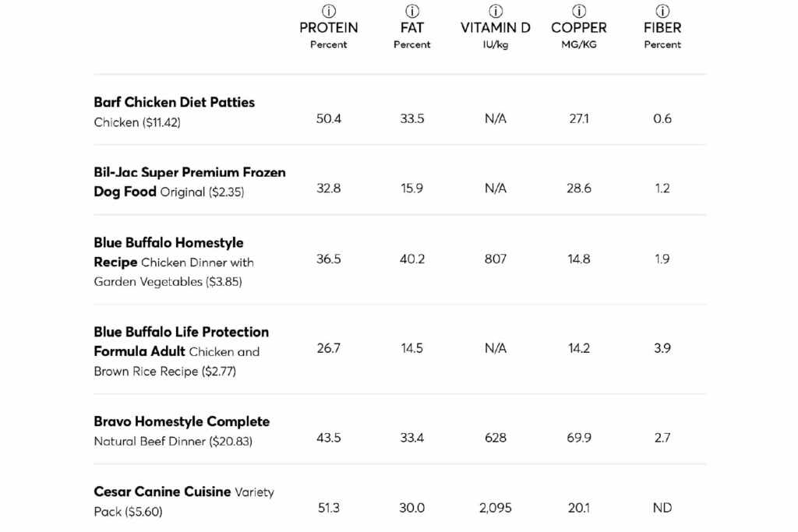Image resolution: width=798 pixels, height=532 pixels.
Task: Click Cesar Canine Cuisine product name
Action: [x=162, y=492]
